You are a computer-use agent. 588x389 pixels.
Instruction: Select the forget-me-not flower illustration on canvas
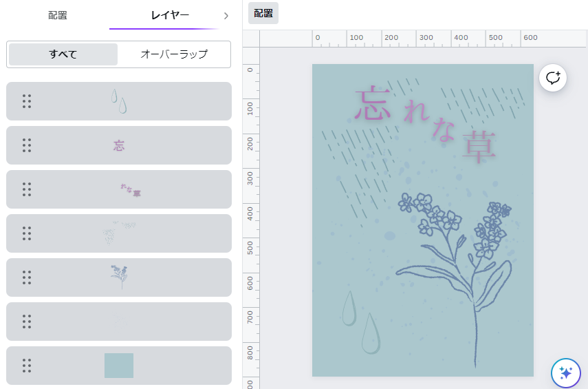pos(454,262)
